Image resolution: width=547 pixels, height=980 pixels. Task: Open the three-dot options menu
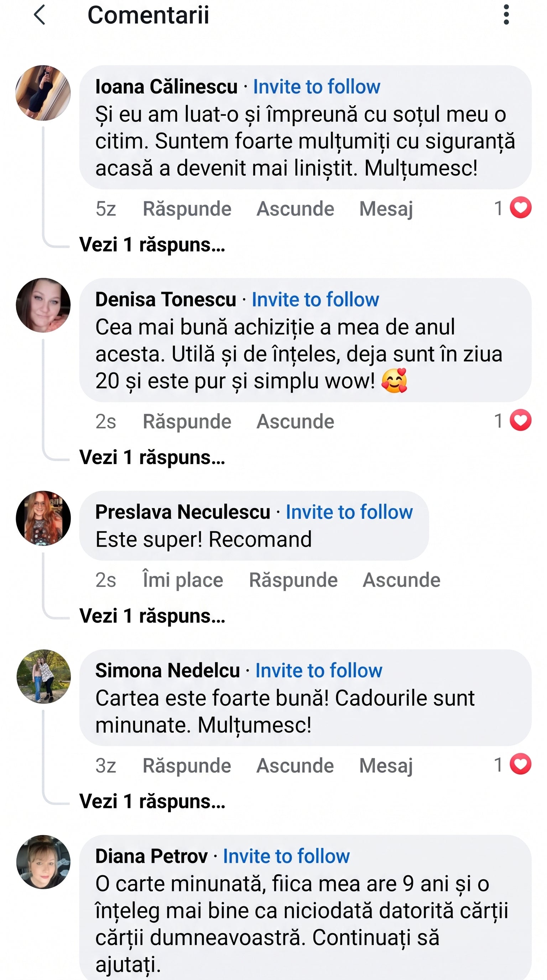pyautogui.click(x=506, y=15)
